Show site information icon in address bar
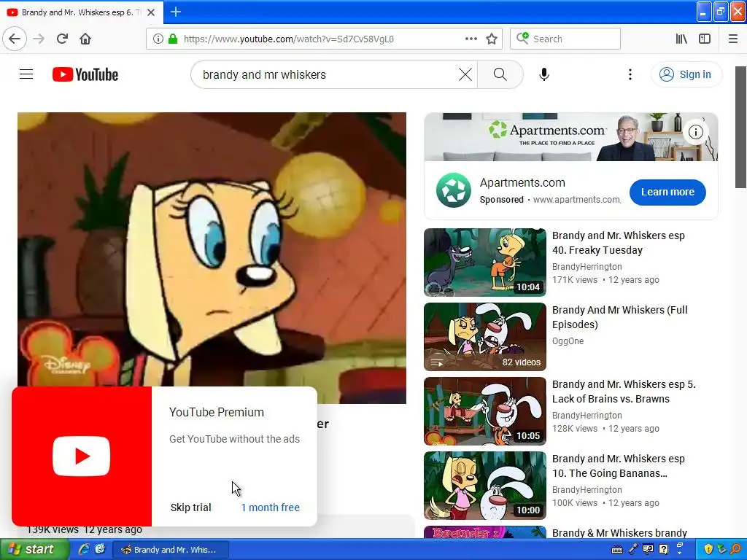The width and height of the screenshot is (747, 560). [x=158, y=39]
